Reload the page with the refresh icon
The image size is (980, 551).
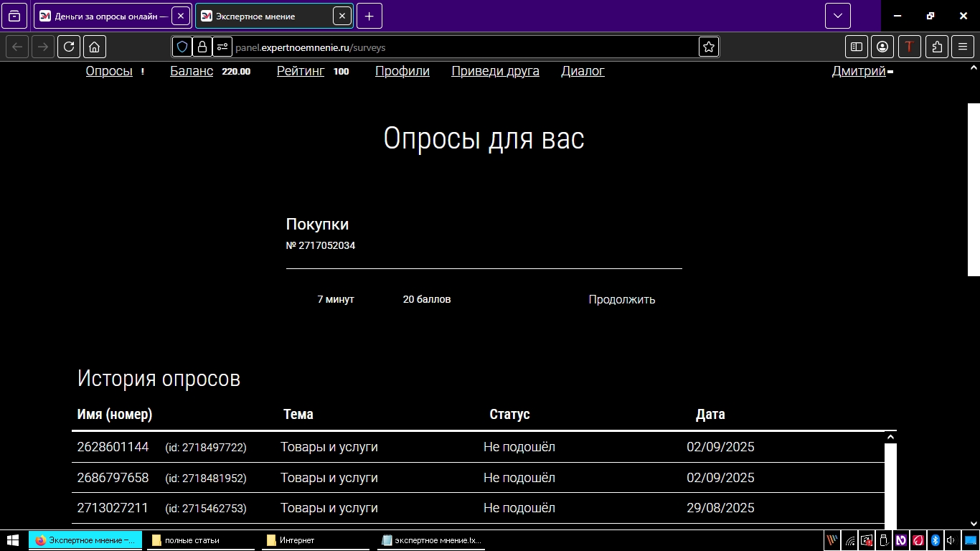click(x=68, y=47)
